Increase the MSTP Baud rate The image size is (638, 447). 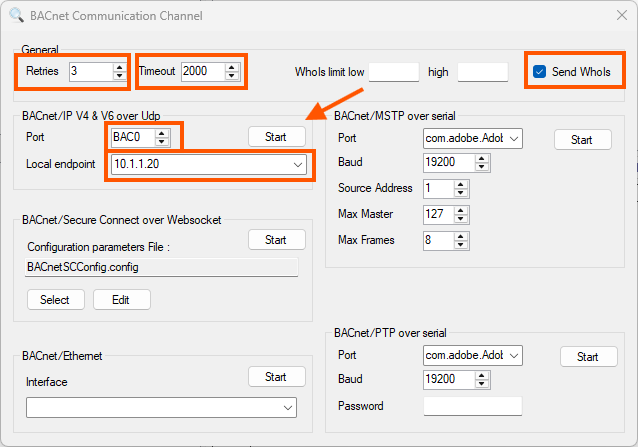point(482,159)
